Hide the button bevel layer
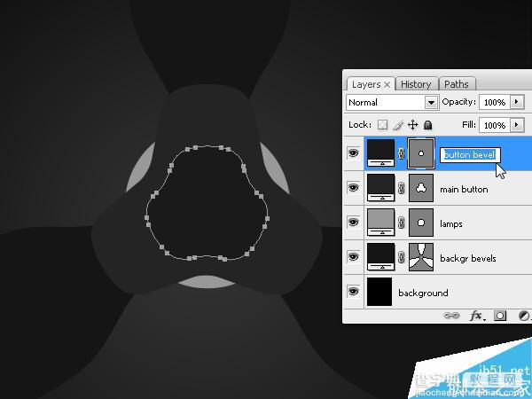532x399 pixels. pyautogui.click(x=353, y=153)
